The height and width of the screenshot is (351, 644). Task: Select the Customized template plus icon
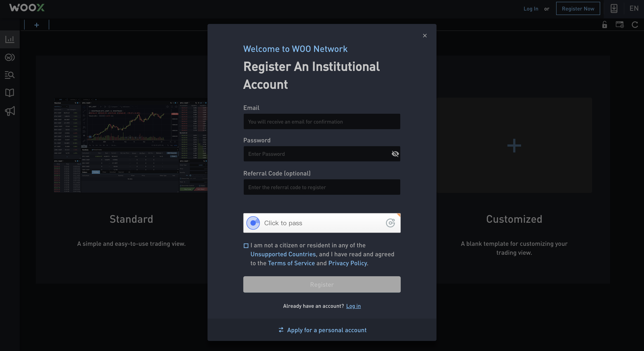click(x=514, y=146)
